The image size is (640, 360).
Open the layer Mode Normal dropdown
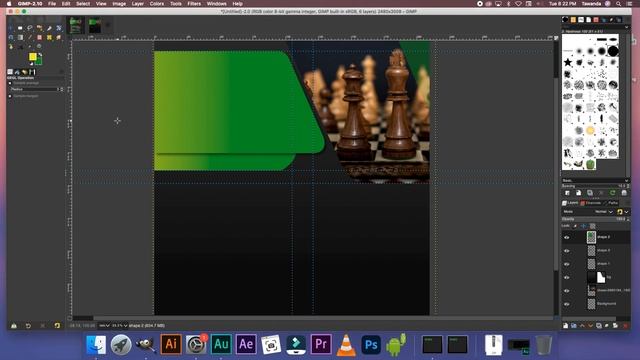(604, 211)
